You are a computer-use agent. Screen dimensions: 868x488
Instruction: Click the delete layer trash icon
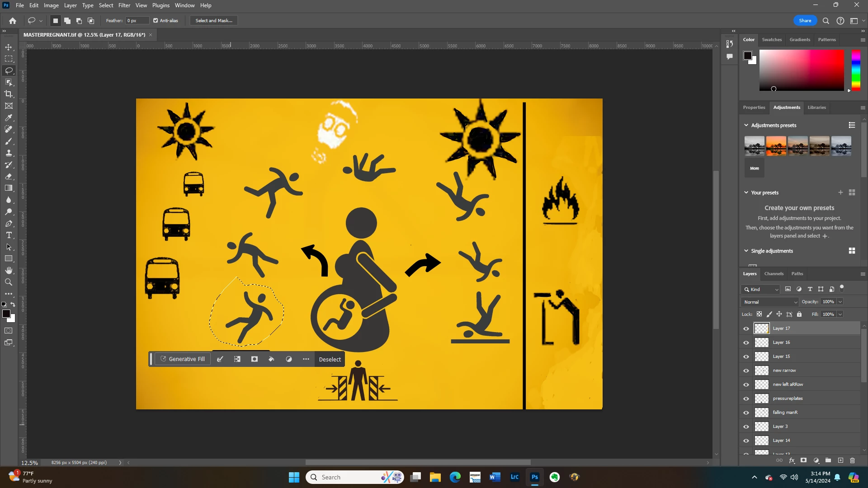(852, 460)
